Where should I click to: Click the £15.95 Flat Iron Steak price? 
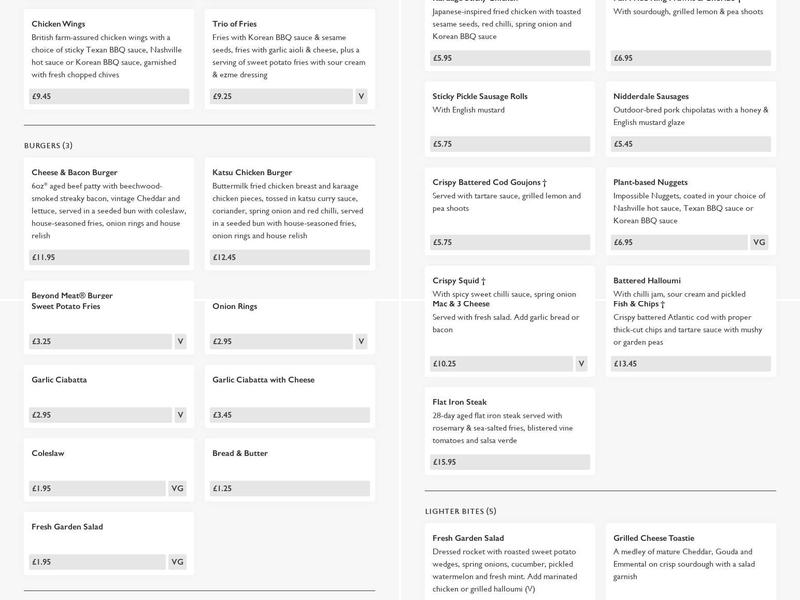(x=510, y=462)
